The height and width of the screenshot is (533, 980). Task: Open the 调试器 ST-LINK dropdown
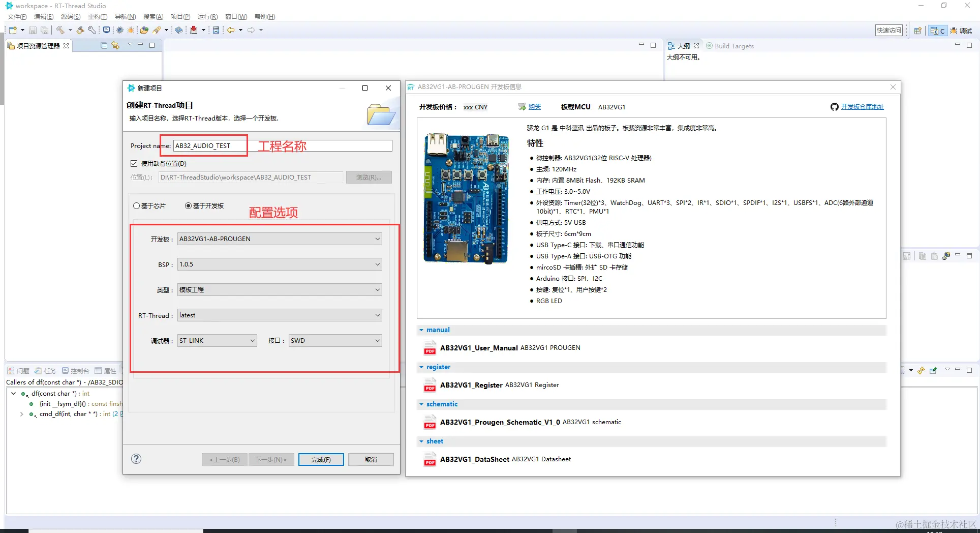click(217, 340)
